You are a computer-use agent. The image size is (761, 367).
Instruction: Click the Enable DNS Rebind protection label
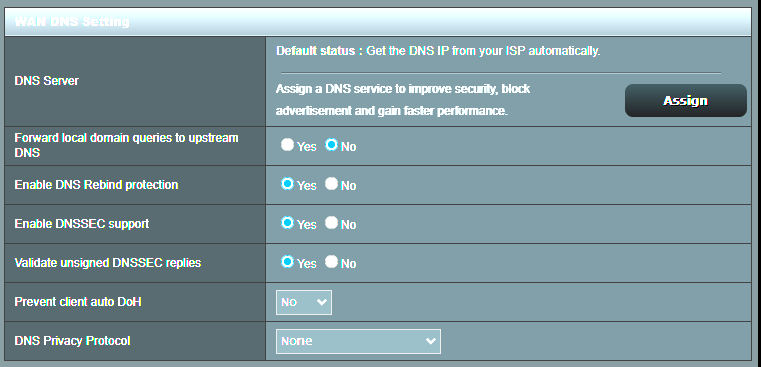pos(96,185)
